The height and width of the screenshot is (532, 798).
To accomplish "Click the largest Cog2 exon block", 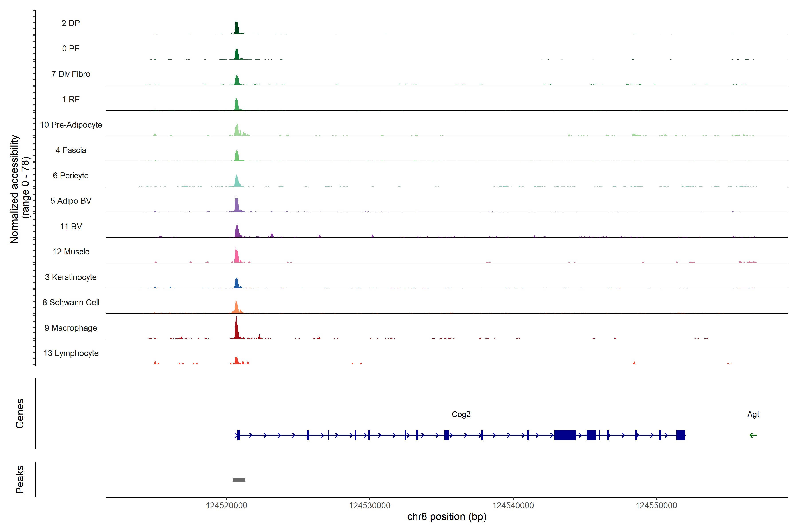I will (x=565, y=435).
